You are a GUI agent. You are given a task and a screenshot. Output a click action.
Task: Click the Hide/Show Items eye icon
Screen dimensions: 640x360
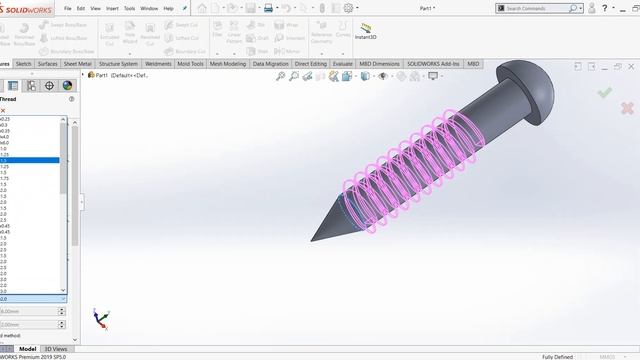(383, 76)
